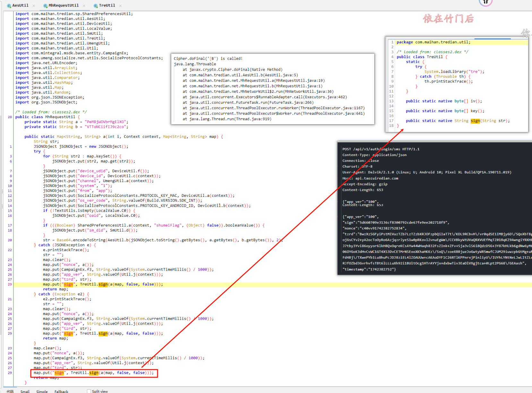Close the TreUtil tab
Viewport: 532px width, 393px height.
pos(120,6)
